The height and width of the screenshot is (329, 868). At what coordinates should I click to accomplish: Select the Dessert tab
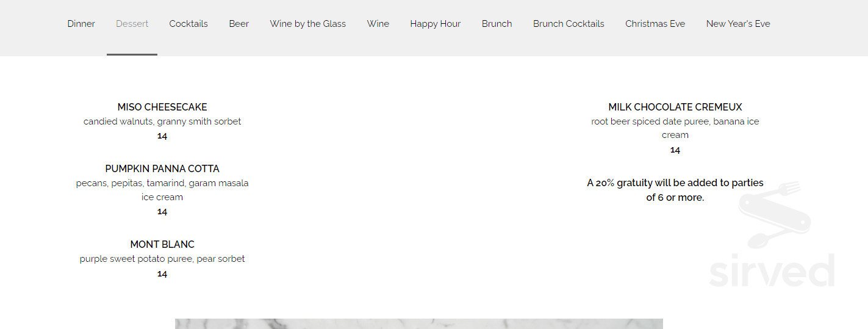point(132,24)
